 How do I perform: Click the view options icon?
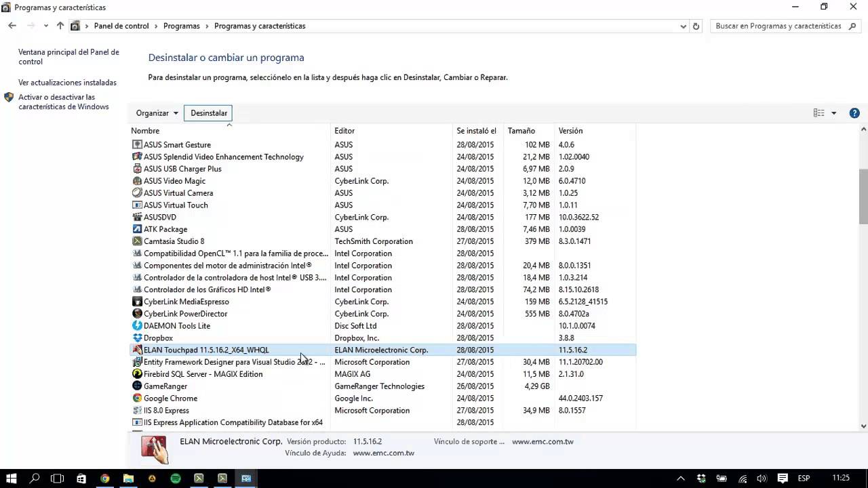click(819, 113)
